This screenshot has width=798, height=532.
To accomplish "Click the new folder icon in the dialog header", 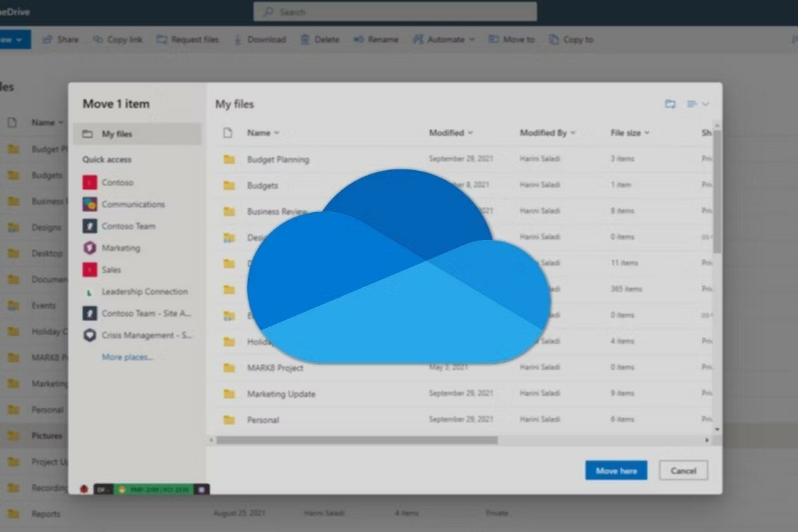I will click(x=670, y=104).
